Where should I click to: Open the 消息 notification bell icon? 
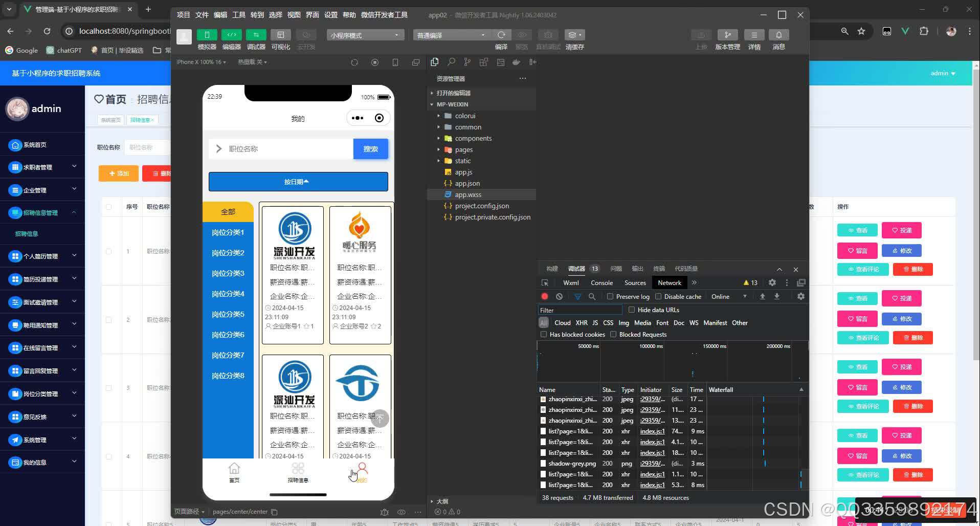point(778,35)
